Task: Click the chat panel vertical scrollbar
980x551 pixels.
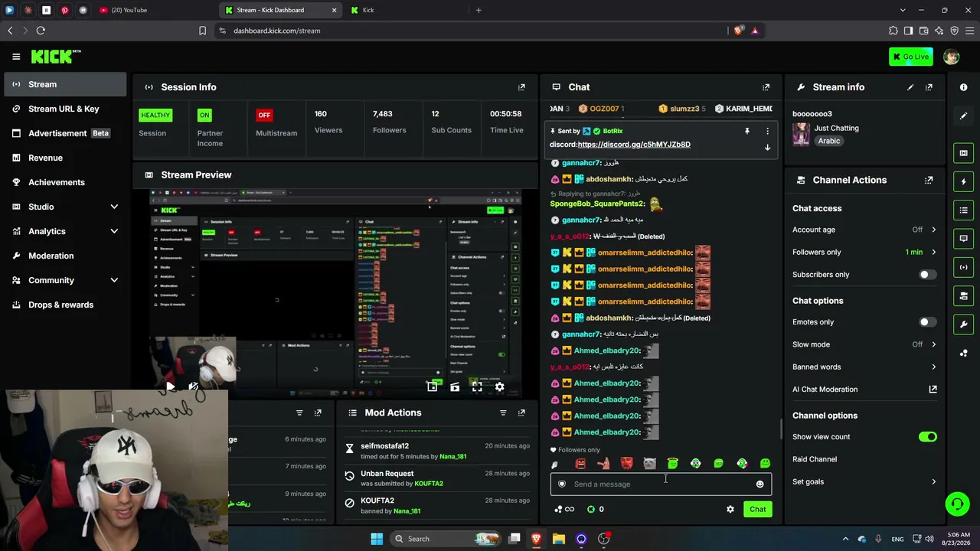Action: (x=781, y=429)
